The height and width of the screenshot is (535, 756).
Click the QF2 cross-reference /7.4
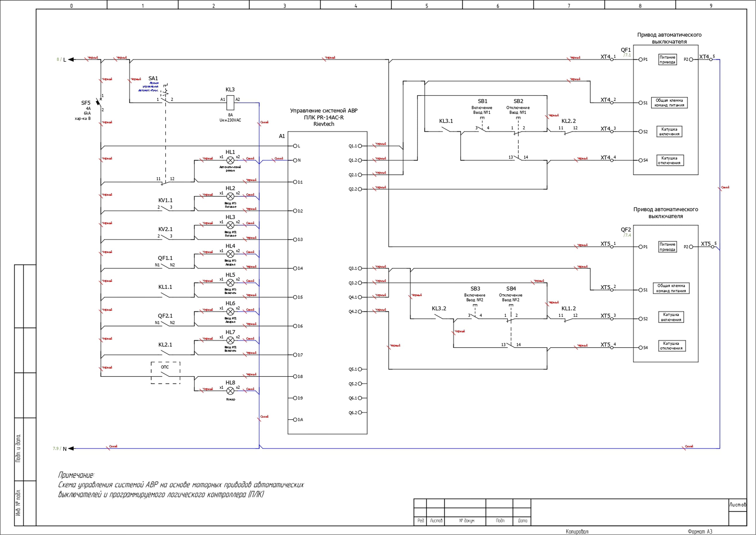(627, 235)
